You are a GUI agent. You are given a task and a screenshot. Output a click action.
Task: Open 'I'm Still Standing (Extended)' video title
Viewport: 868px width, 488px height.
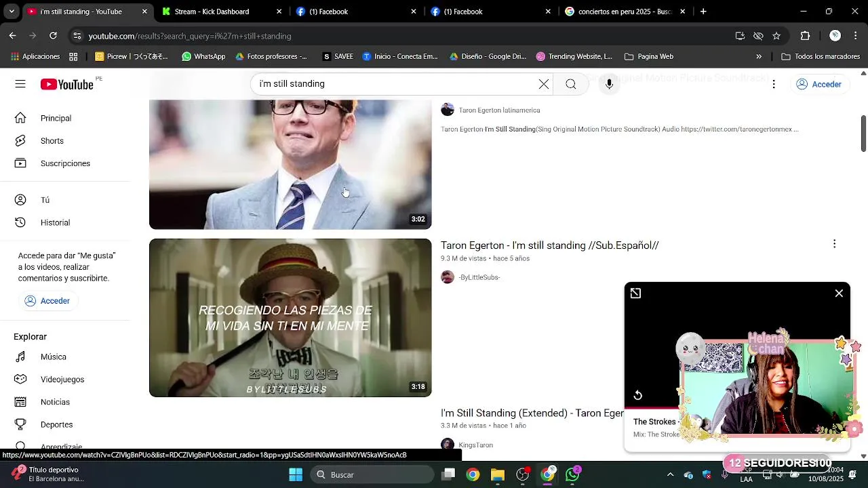[532, 413]
